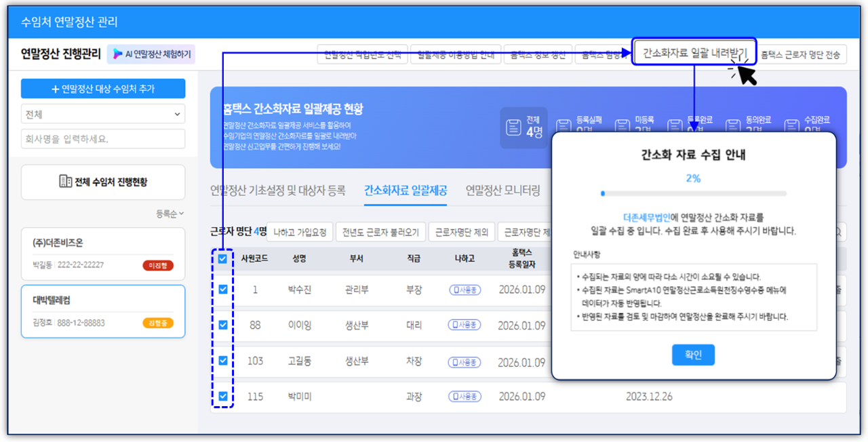Click the employee code 115 cell
This screenshot has height=442, width=868.
coord(255,396)
